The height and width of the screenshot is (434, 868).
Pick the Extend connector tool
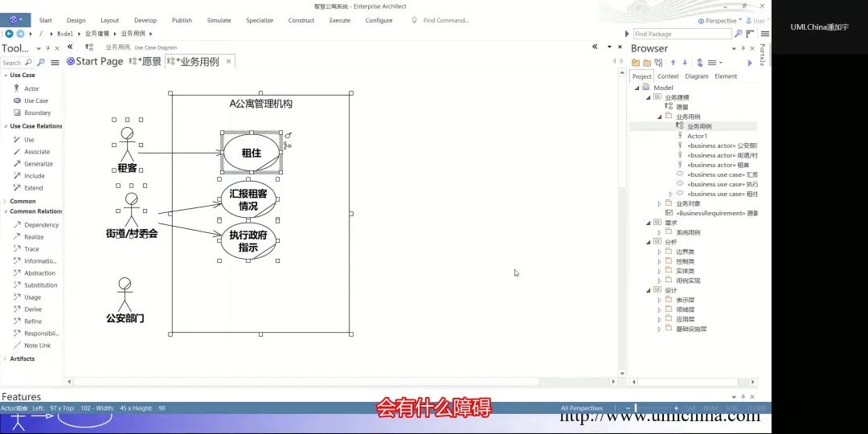[x=28, y=188]
